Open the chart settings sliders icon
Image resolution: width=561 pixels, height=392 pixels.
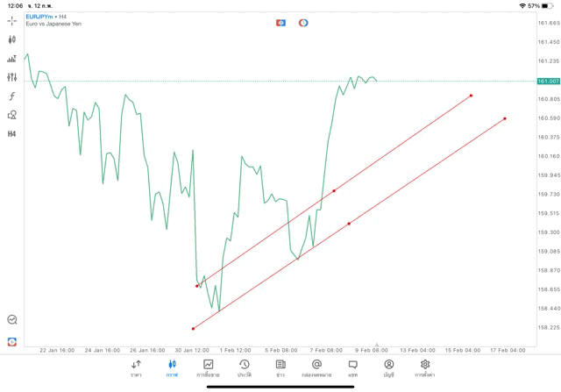[11, 77]
